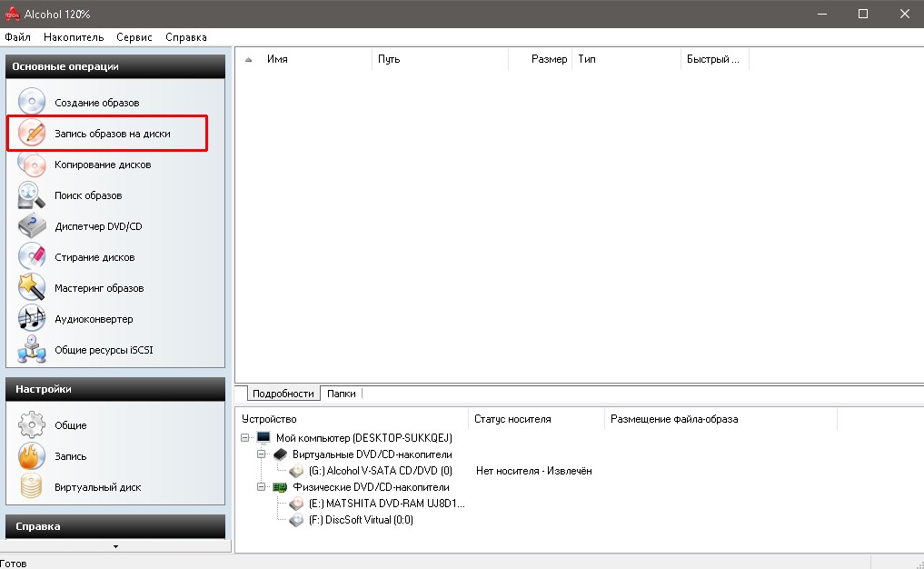Toggle the sort arrow beside the Имя column
The height and width of the screenshot is (569, 924).
pos(249,59)
